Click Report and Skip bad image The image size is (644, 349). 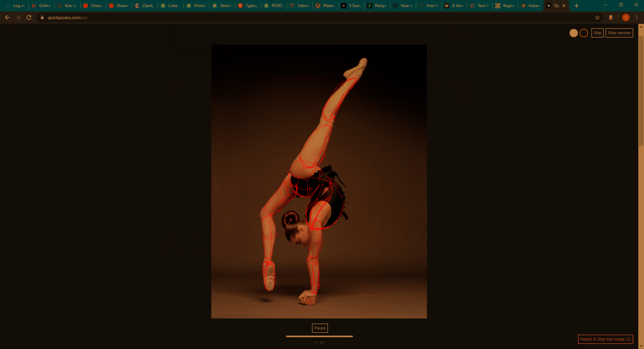(605, 339)
